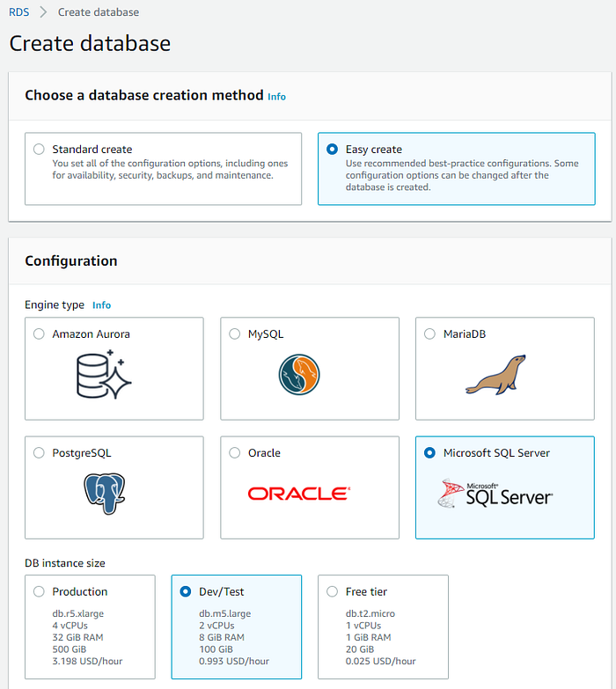Viewport: 616px width, 689px height.
Task: Choose Oracle engine radio button
Action: pyautogui.click(x=235, y=452)
